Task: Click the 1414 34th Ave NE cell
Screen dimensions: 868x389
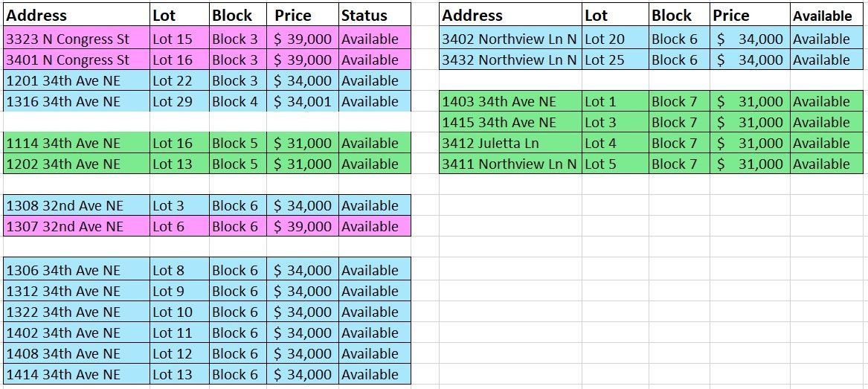Action: 77,375
